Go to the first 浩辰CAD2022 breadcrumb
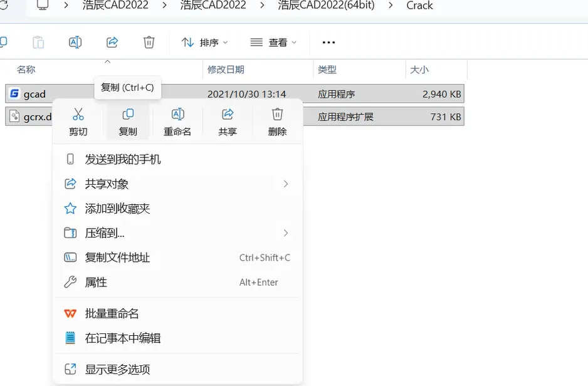This screenshot has height=386, width=588. pos(115,5)
